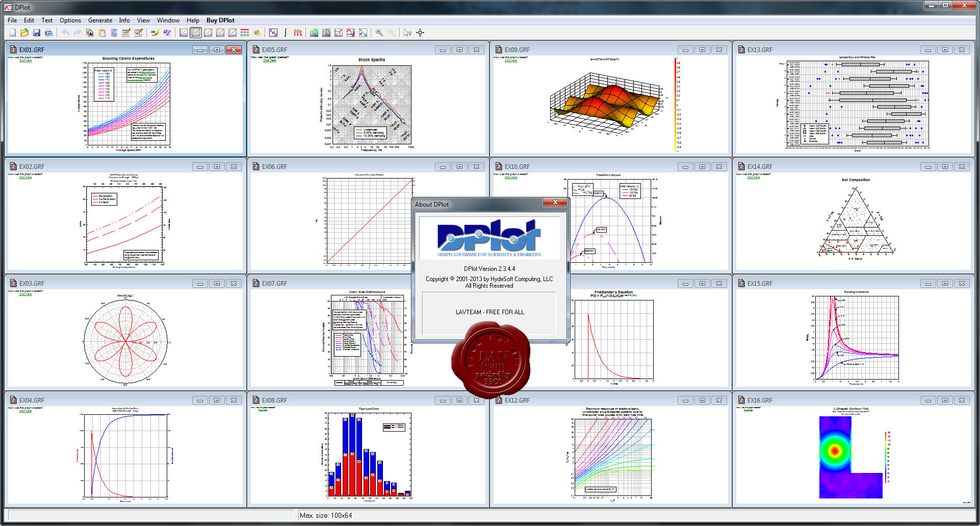Open the View menu
This screenshot has height=526, width=980.
click(x=143, y=20)
